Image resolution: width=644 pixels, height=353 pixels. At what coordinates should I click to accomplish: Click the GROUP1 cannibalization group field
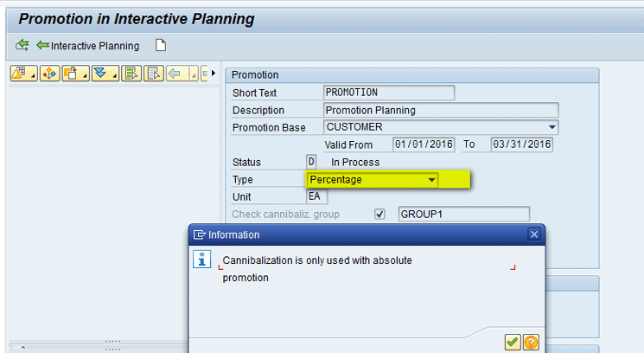tap(462, 214)
